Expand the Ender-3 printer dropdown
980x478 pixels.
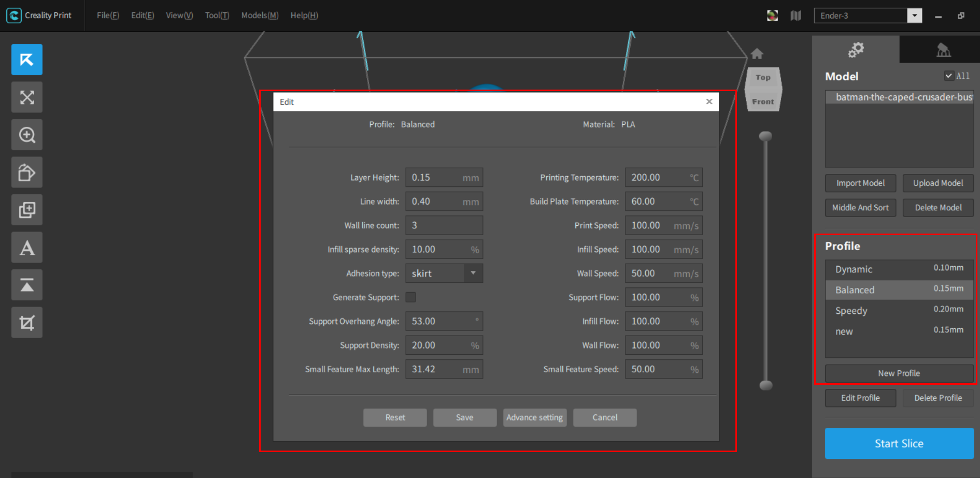(x=915, y=16)
